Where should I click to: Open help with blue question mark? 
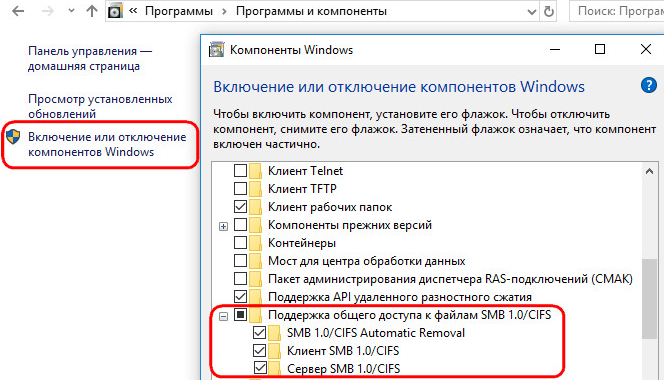[x=648, y=85]
